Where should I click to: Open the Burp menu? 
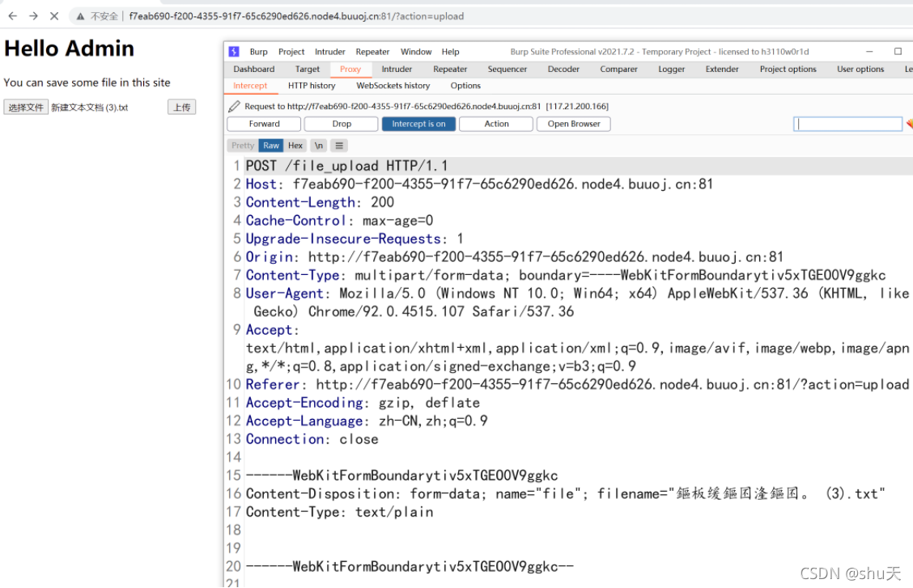pos(258,52)
